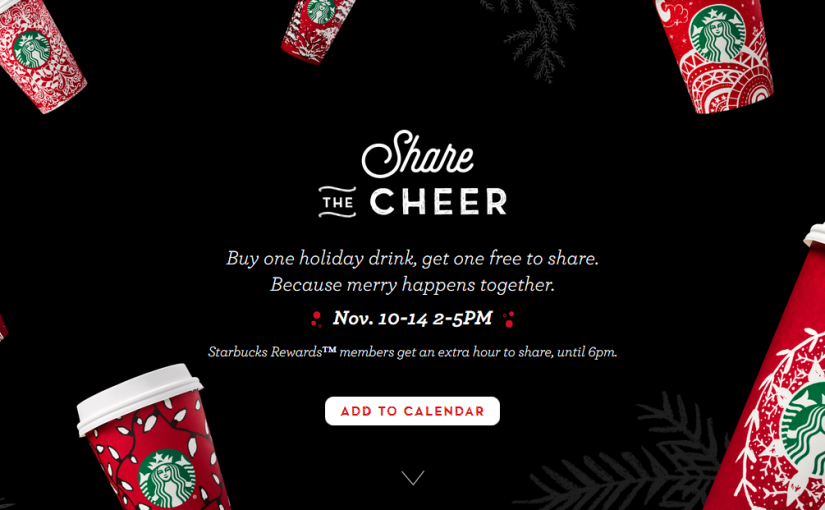Click the 'Because merry happens together' line
This screenshot has width=825, height=510.
pos(412,285)
